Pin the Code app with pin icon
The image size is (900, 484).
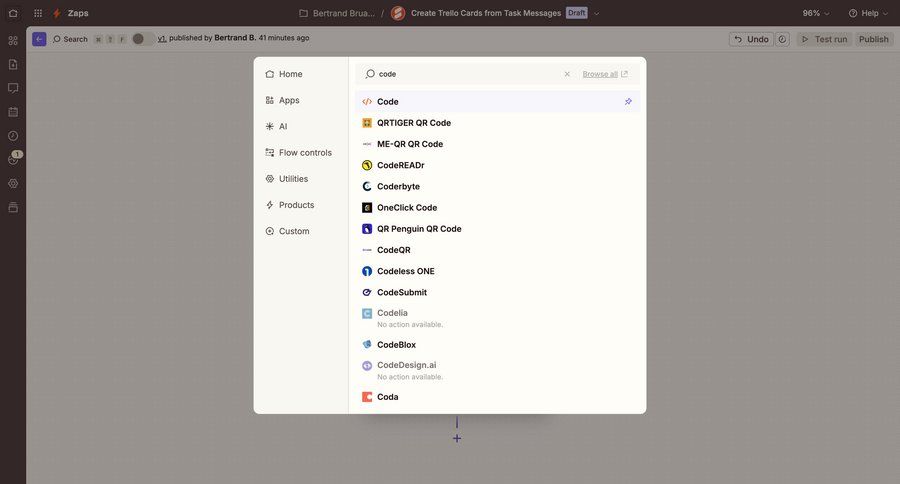click(628, 102)
